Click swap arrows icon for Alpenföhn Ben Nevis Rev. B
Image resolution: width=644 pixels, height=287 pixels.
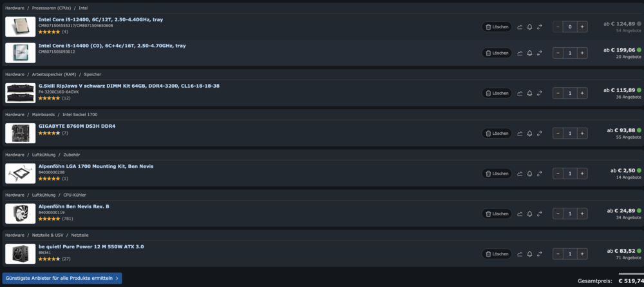540,214
